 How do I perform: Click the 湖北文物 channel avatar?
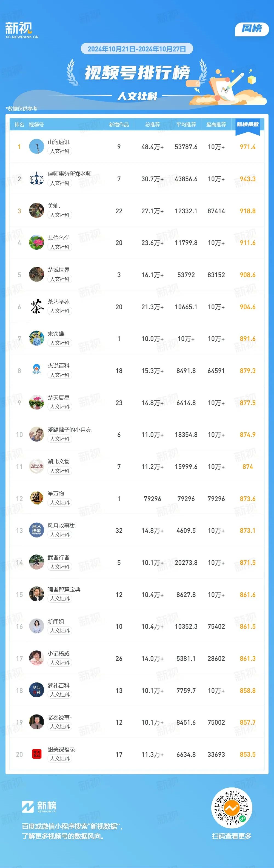tap(36, 467)
